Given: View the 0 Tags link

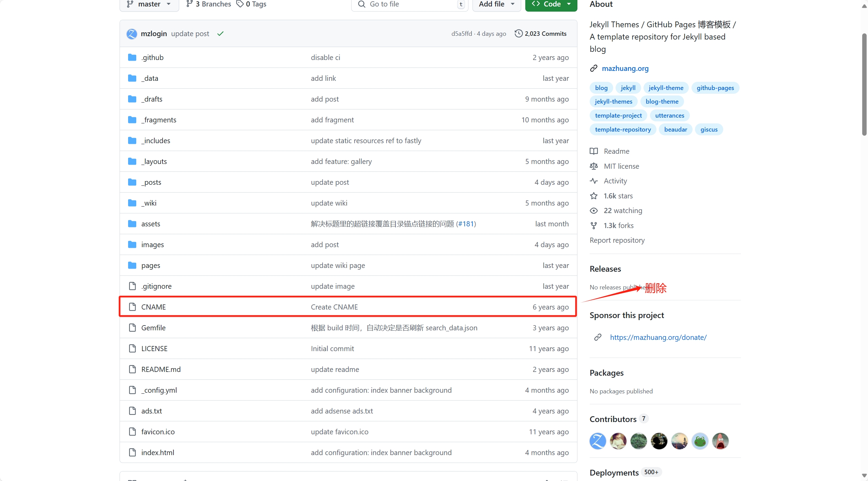Looking at the screenshot, I should click(251, 4).
